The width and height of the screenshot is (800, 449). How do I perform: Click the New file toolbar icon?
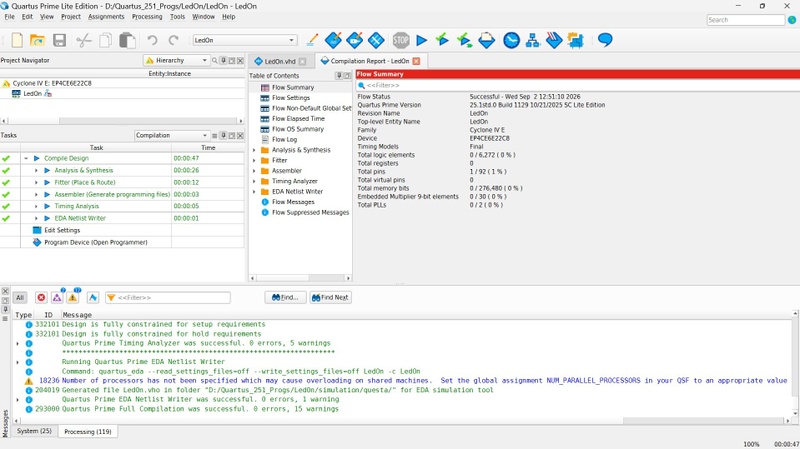pyautogui.click(x=17, y=40)
